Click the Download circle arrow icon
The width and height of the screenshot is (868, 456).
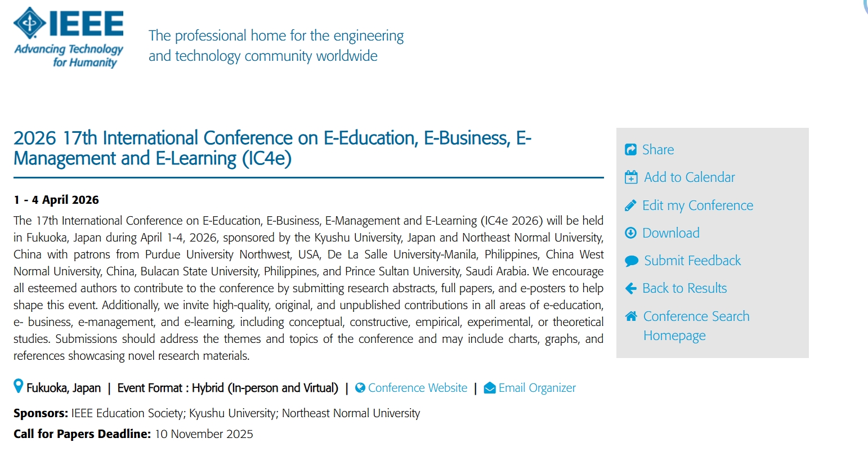pos(630,233)
